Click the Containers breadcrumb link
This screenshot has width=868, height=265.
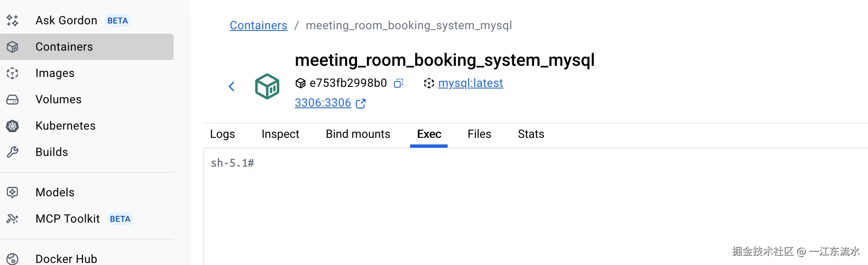[x=258, y=26]
